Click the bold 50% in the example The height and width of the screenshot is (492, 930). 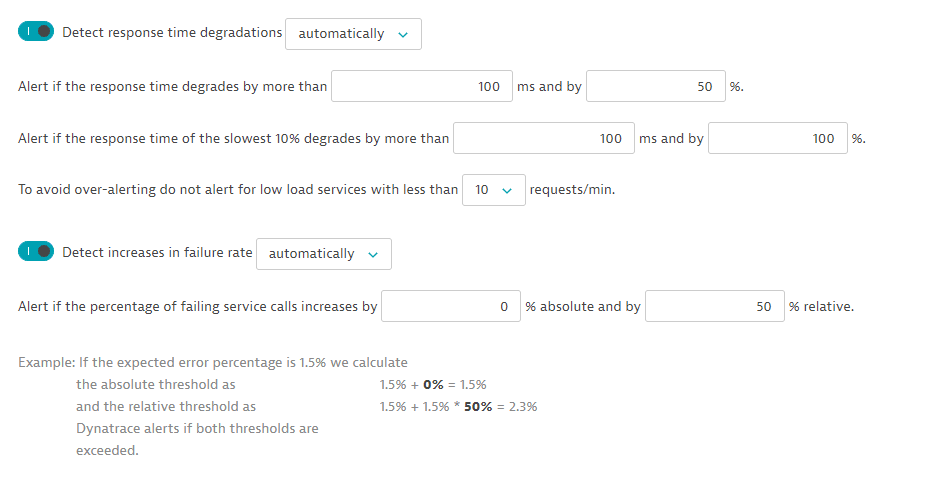(x=479, y=406)
